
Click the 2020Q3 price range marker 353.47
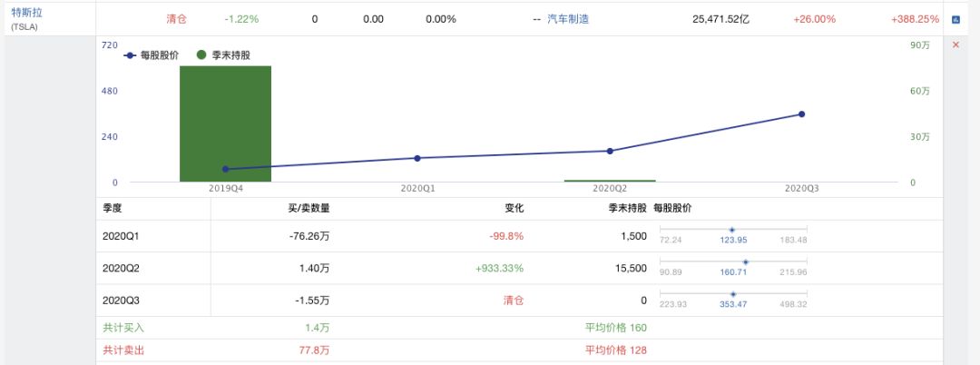pos(733,294)
